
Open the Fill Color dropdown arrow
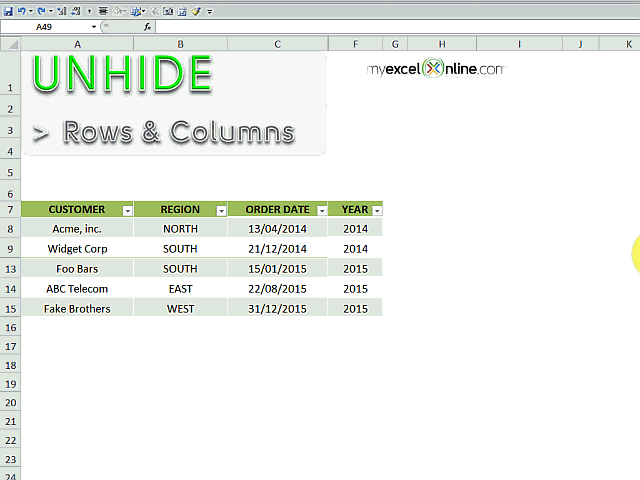(125, 11)
